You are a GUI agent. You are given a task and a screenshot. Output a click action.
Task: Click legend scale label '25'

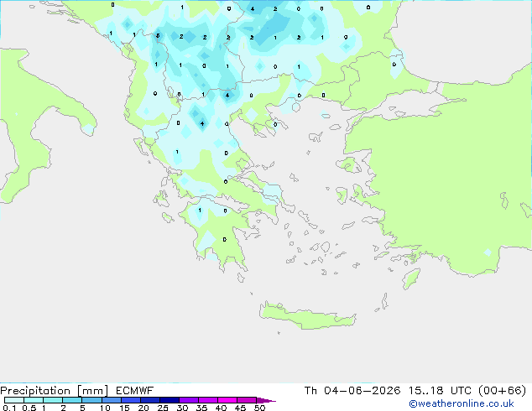click(x=163, y=408)
